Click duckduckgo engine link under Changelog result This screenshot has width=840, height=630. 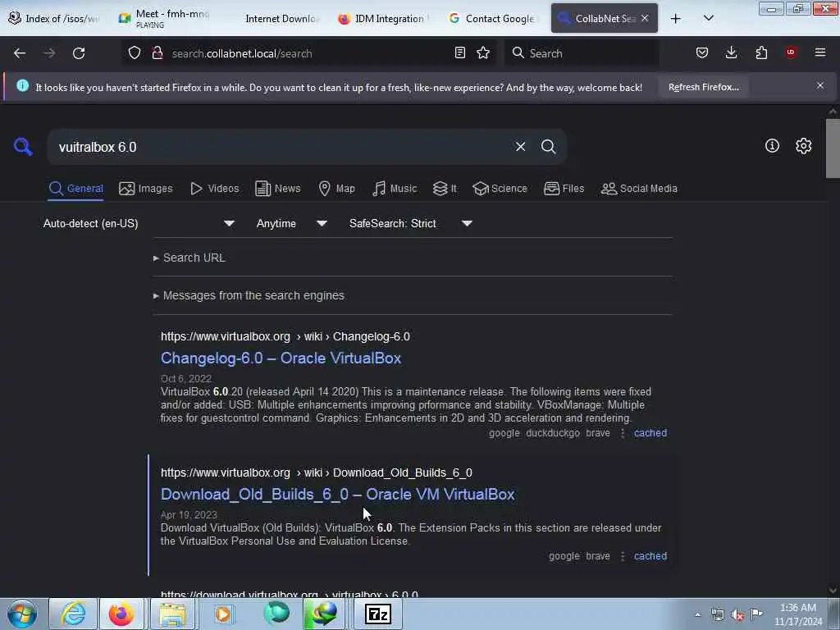tap(553, 433)
